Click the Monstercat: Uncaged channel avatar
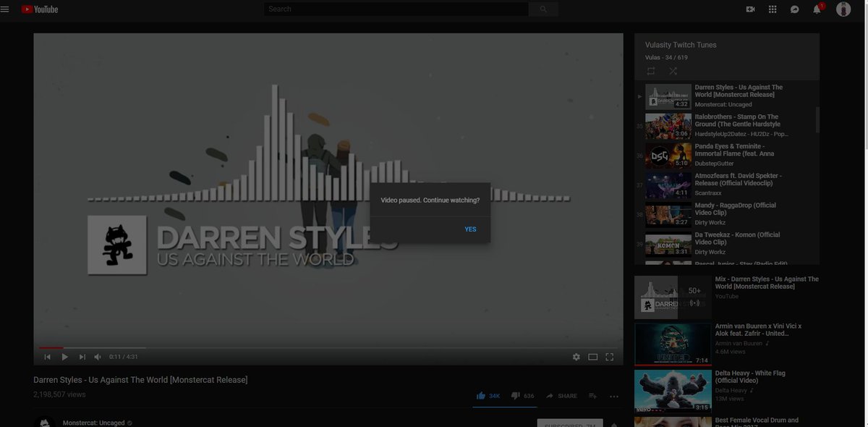This screenshot has height=427, width=868. pos(44,422)
